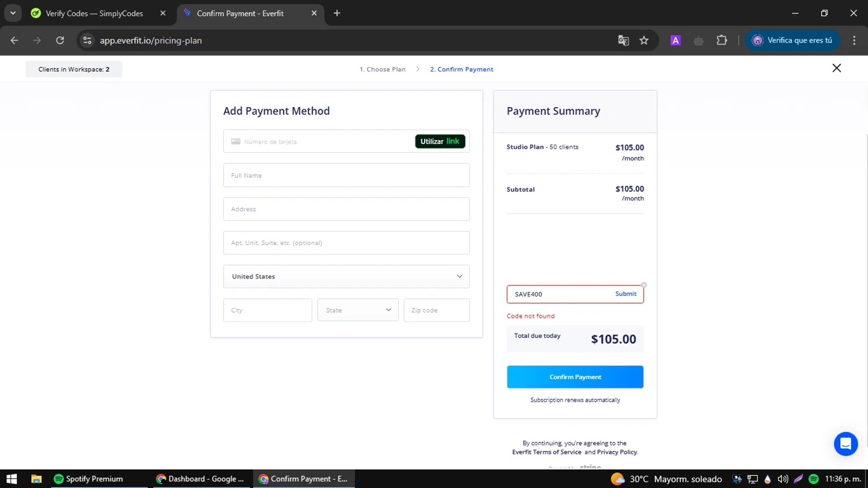
Task: Click the Apt, Unit, Suite optional field
Action: (x=346, y=243)
